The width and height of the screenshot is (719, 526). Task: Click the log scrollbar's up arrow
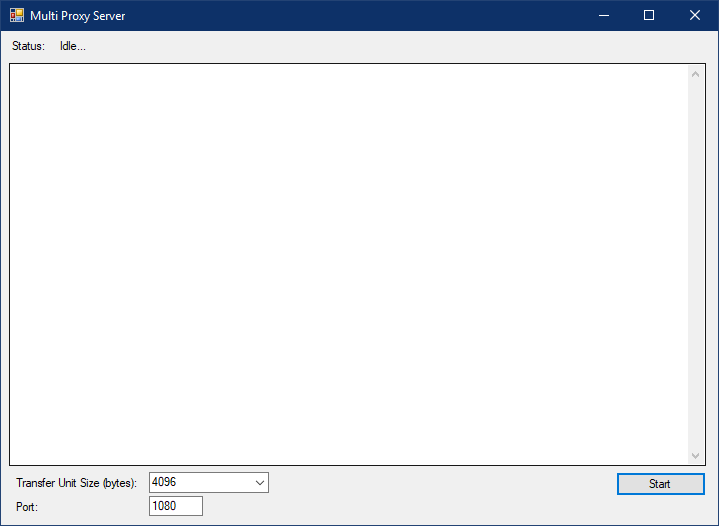[x=696, y=74]
